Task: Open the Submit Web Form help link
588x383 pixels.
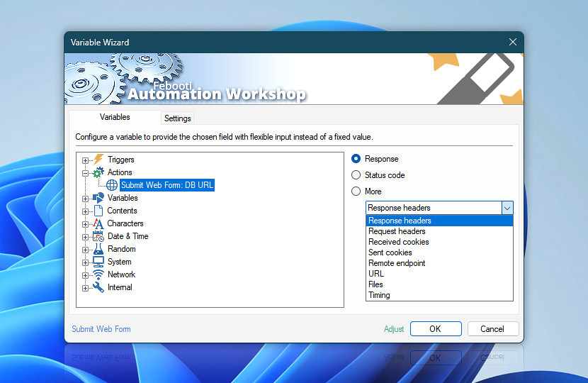Action: [101, 329]
